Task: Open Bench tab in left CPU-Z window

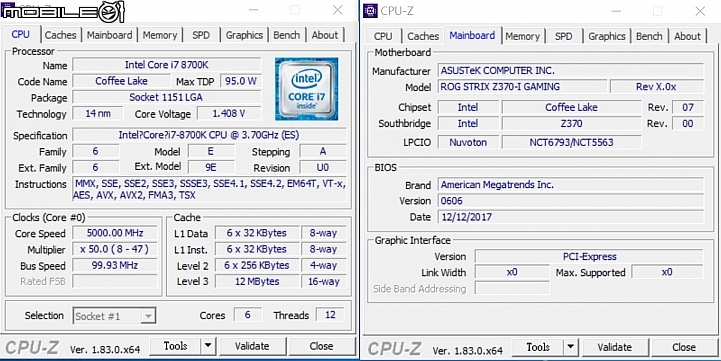Action: [x=286, y=35]
